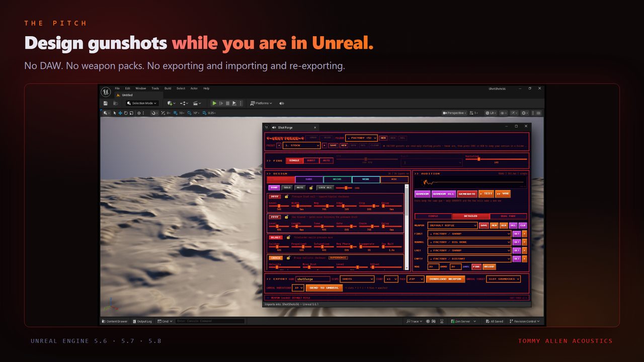Viewport: 644px width, 362px height.
Task: Click the play arrow beside EMPTY row SET
Action: 525,258
